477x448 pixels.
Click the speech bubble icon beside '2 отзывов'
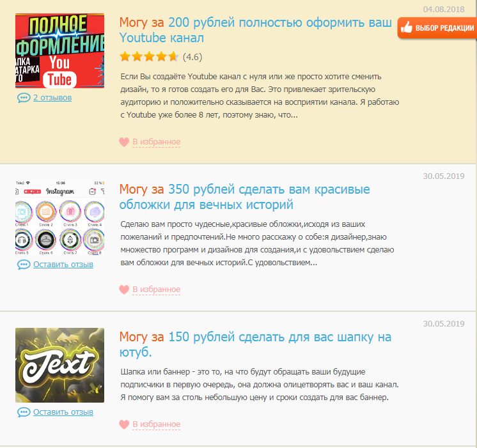click(x=24, y=98)
